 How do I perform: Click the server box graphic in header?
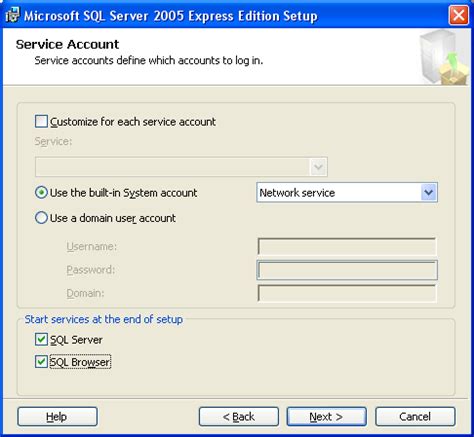point(443,57)
